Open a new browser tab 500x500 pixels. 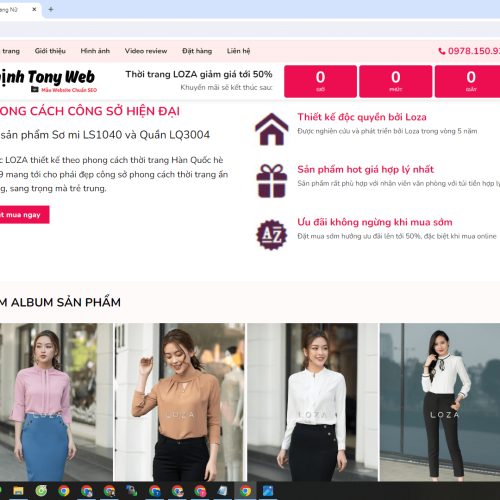(51, 9)
